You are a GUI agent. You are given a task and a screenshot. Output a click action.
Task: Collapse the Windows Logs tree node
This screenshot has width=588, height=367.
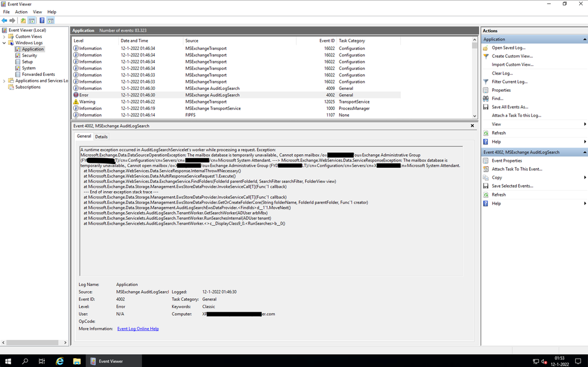click(4, 43)
